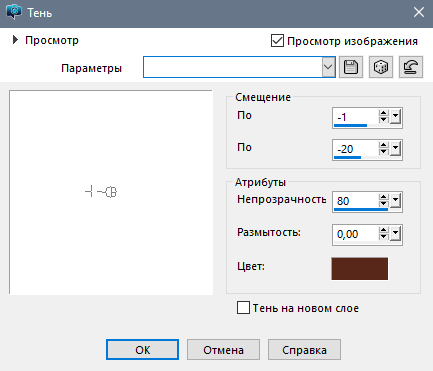Image resolution: width=433 pixels, height=371 pixels.
Task: Click the blue slider bar under -1 value
Action: coord(350,126)
